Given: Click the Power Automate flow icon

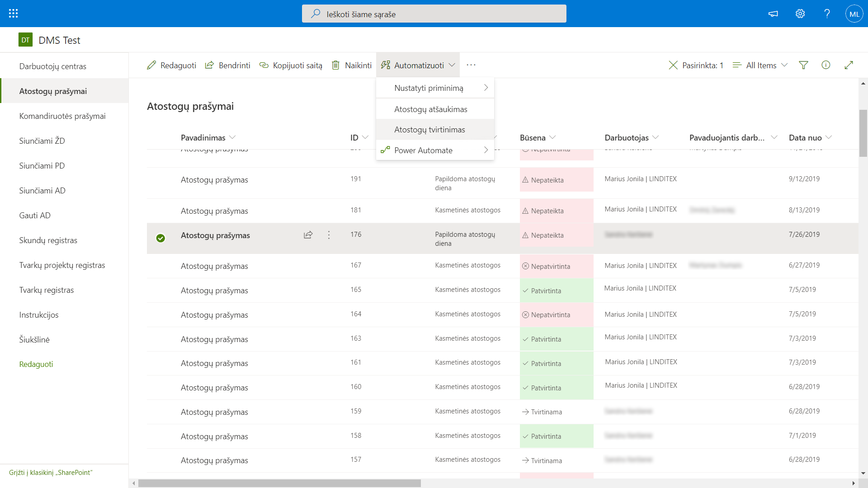Looking at the screenshot, I should [x=385, y=150].
